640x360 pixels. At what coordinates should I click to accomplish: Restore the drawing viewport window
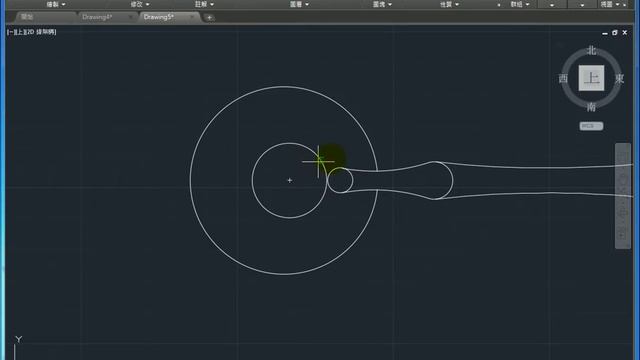(615, 33)
